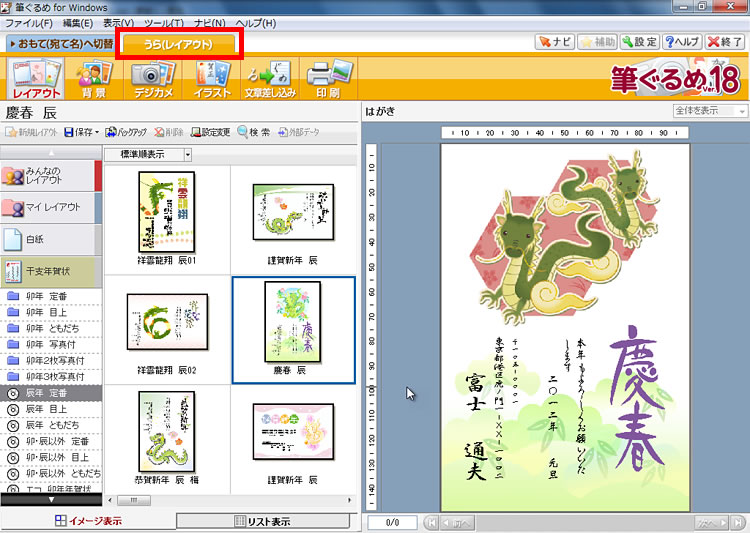
Task: Select 白紙 blank layout category
Action: click(51, 239)
